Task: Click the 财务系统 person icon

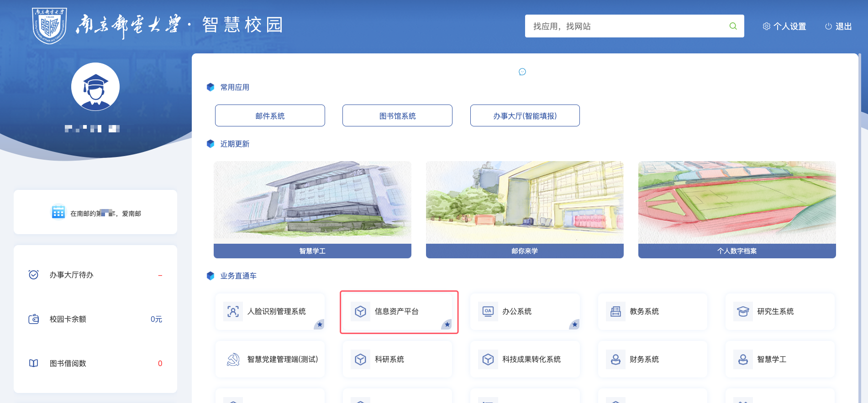Action: [x=615, y=359]
